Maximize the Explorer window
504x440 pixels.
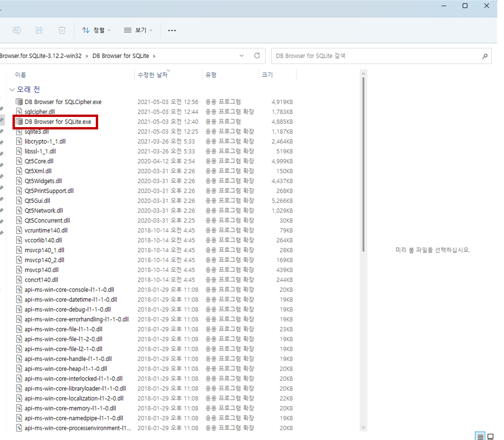point(465,6)
